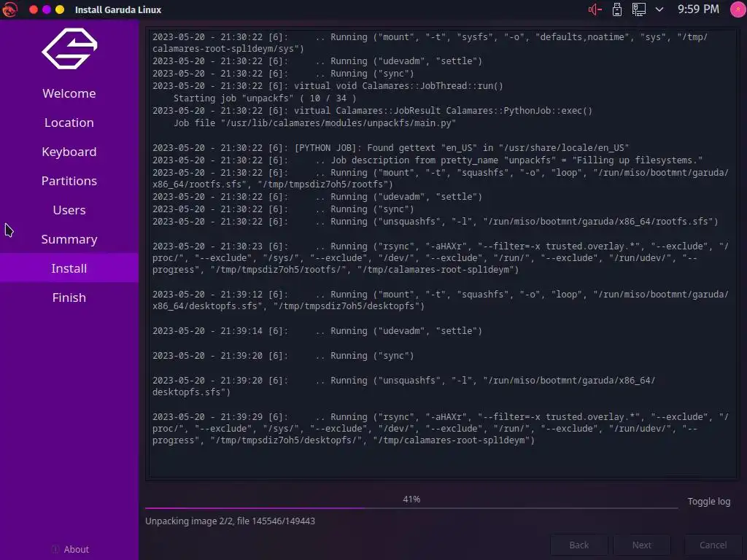Open the Garuda application launcher icon
This screenshot has width=747, height=560.
(9, 9)
